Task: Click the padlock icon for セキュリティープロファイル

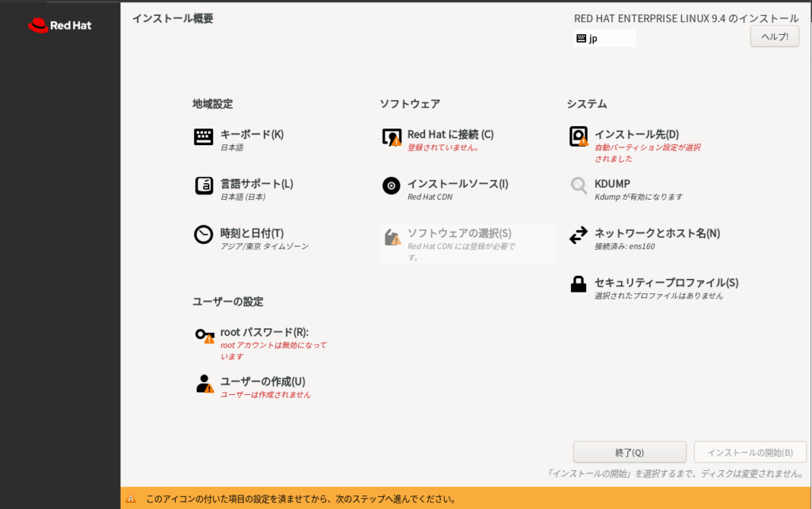Action: [x=579, y=284]
